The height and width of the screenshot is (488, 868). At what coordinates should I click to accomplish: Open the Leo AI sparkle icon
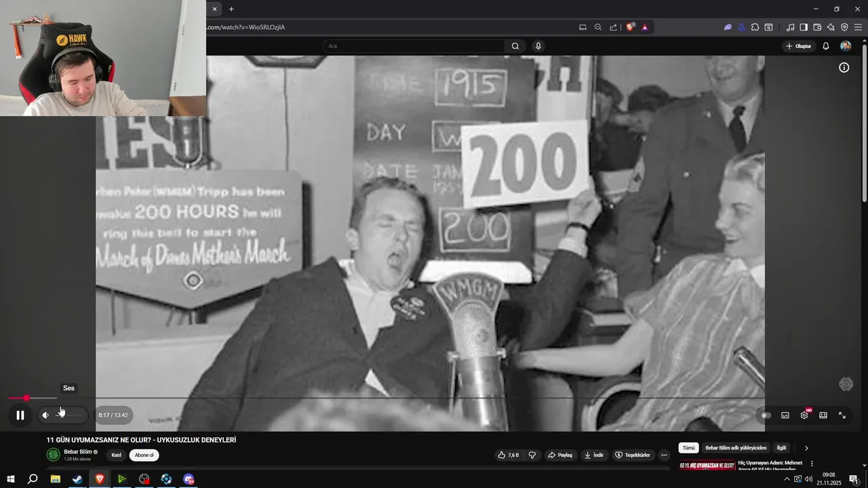click(x=831, y=27)
